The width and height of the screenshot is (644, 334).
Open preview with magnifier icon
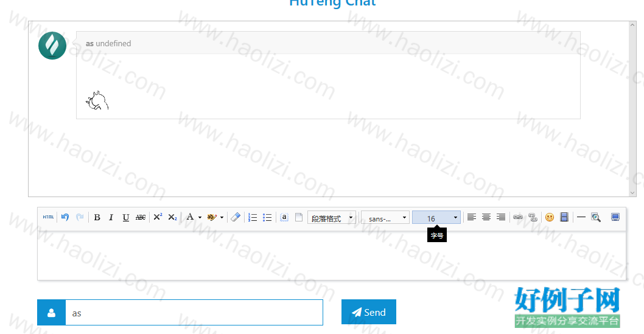coord(596,217)
